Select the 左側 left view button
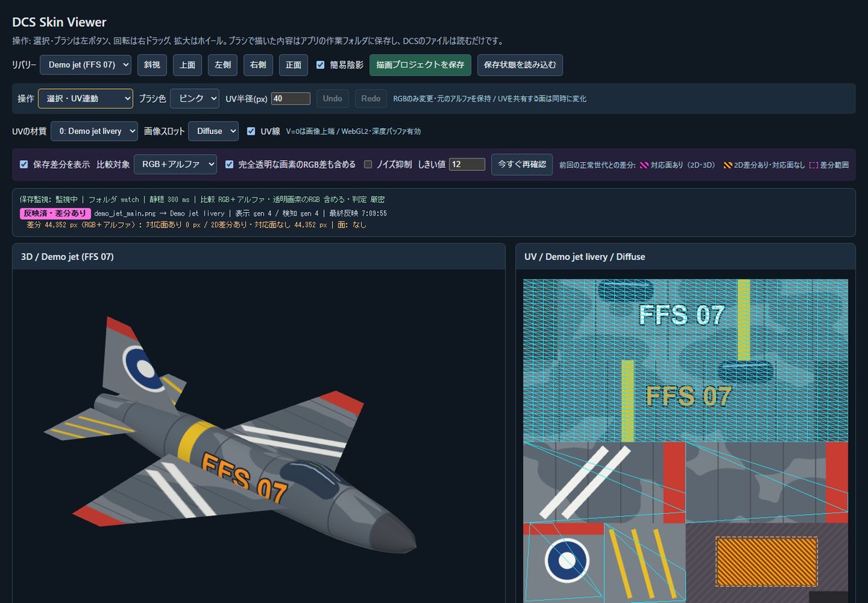The image size is (868, 603). coord(223,65)
